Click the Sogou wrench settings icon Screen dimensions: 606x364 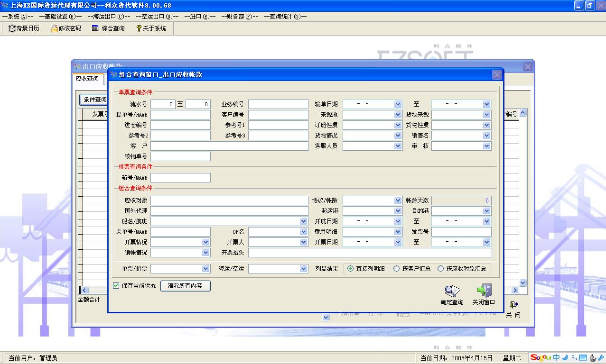click(x=602, y=358)
